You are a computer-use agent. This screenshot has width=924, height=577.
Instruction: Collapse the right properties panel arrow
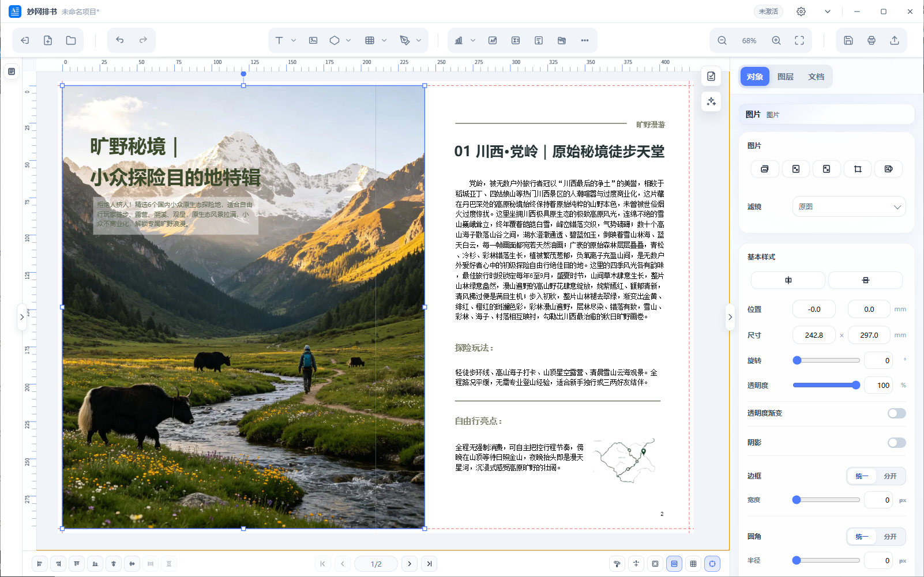(730, 317)
